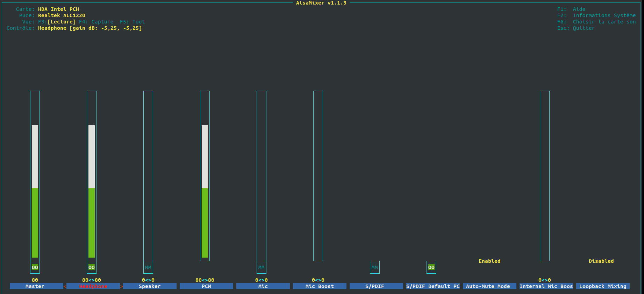Click the Headphone level value 80<>80
The width and height of the screenshot is (644, 294).
[x=92, y=280]
